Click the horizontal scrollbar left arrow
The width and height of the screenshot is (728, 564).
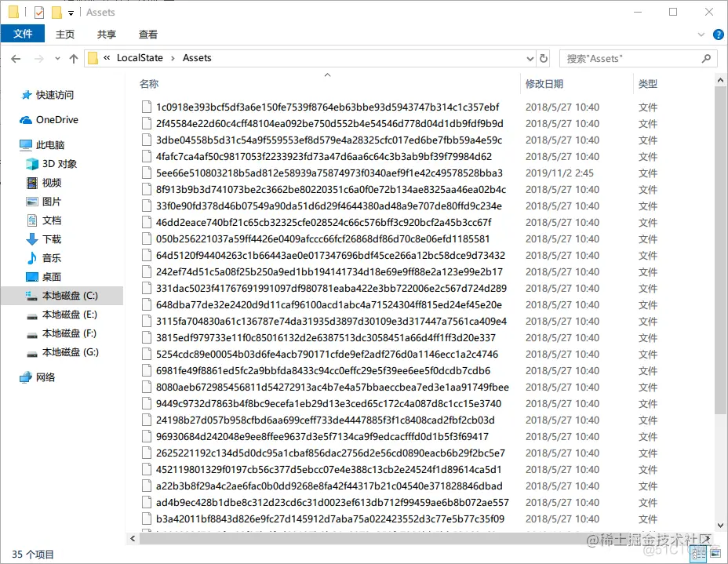click(x=133, y=538)
